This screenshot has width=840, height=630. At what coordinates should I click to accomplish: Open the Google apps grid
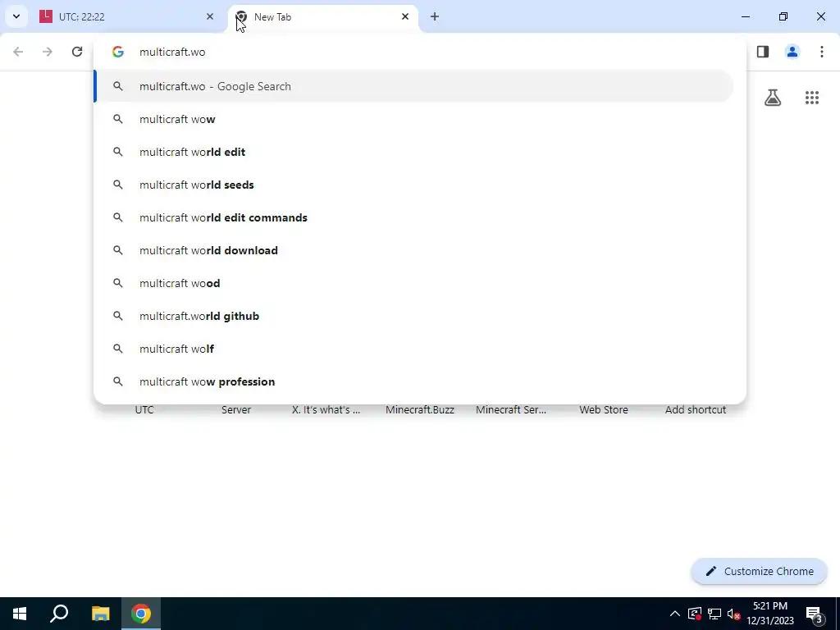[812, 98]
